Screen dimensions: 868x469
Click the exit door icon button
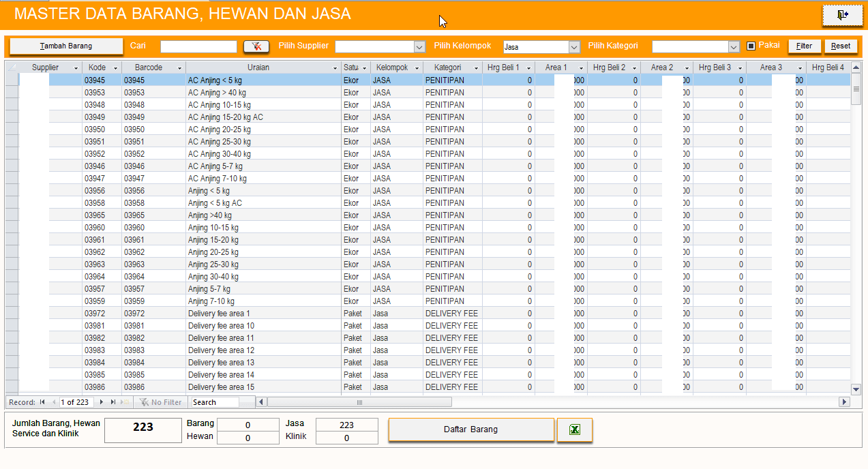(x=842, y=15)
